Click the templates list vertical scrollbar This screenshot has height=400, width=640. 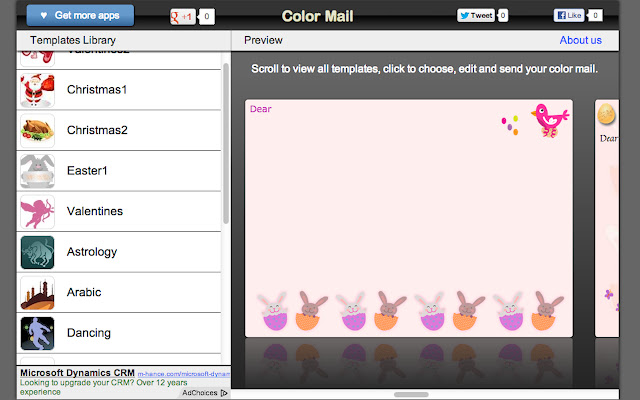226,143
